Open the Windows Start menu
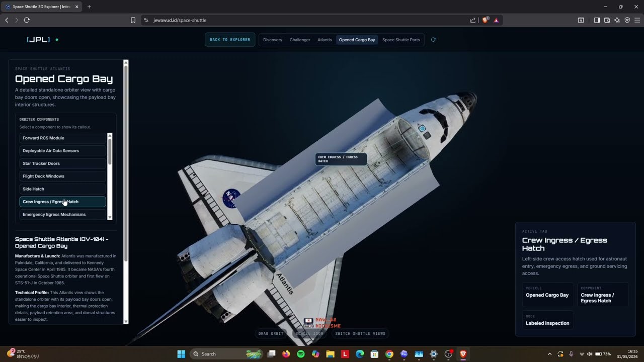This screenshot has width=644, height=362. pyautogui.click(x=181, y=354)
